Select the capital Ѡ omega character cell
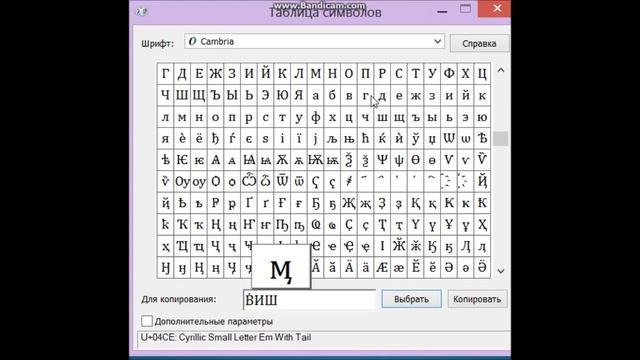 pyautogui.click(x=449, y=139)
